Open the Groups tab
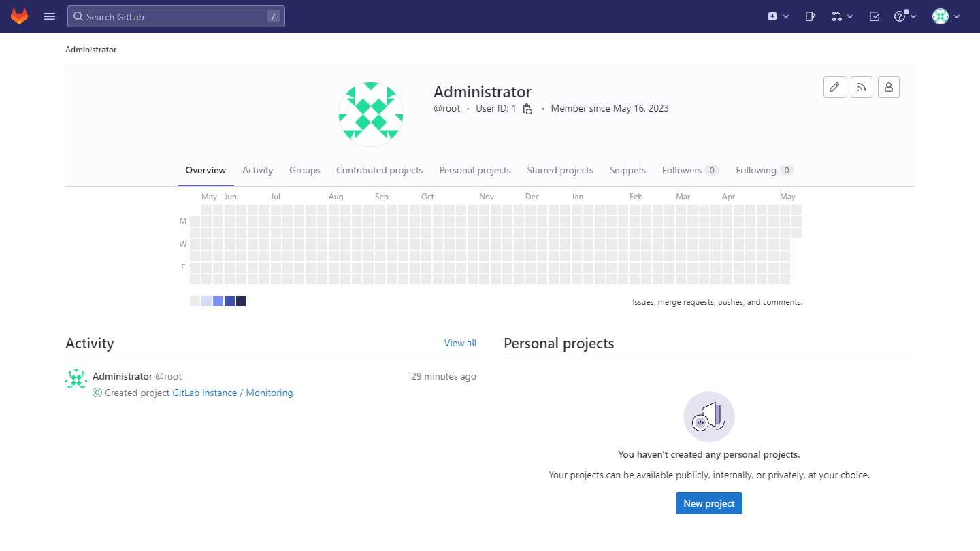This screenshot has width=980, height=551. (x=304, y=170)
